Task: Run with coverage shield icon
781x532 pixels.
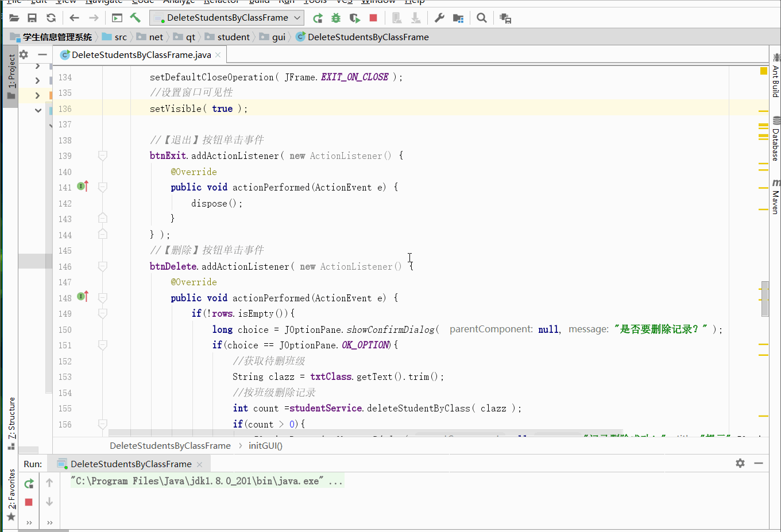Action: pos(355,18)
